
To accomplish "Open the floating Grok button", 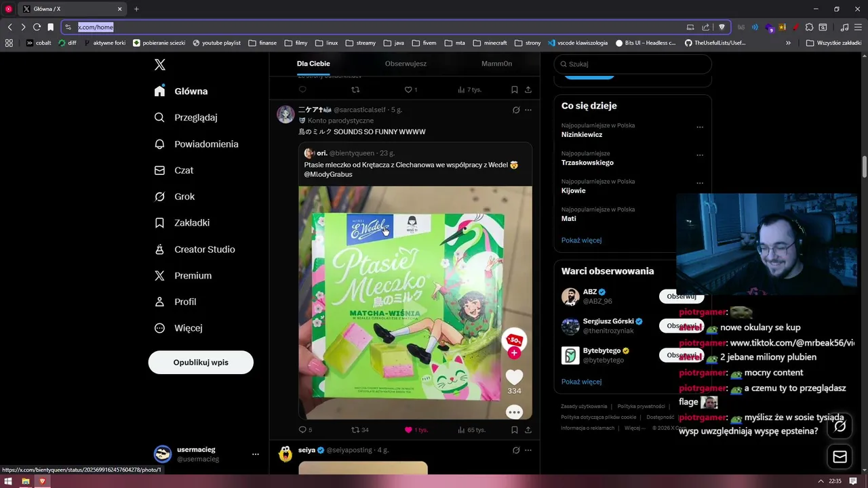I will coord(840,426).
